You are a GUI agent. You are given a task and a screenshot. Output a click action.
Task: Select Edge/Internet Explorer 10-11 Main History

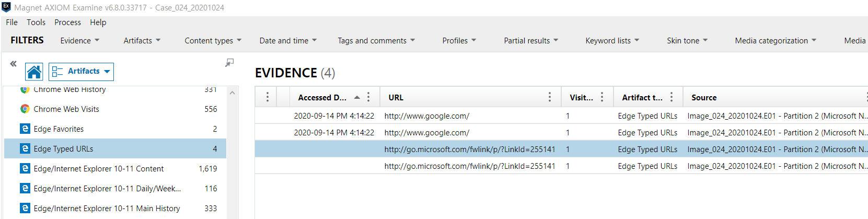[115, 208]
